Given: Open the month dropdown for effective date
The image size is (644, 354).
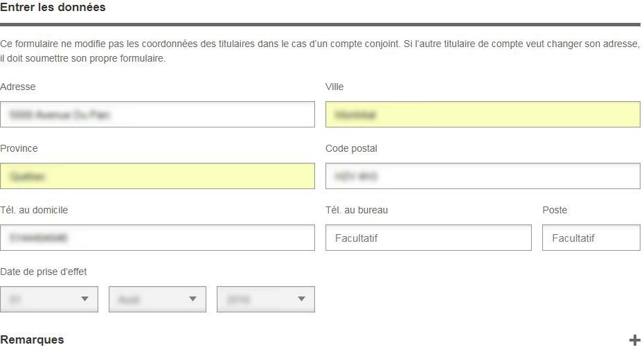Looking at the screenshot, I should pyautogui.click(x=157, y=299).
